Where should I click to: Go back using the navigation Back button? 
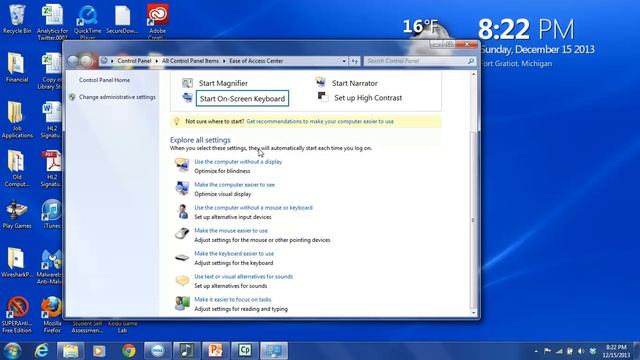coord(73,61)
